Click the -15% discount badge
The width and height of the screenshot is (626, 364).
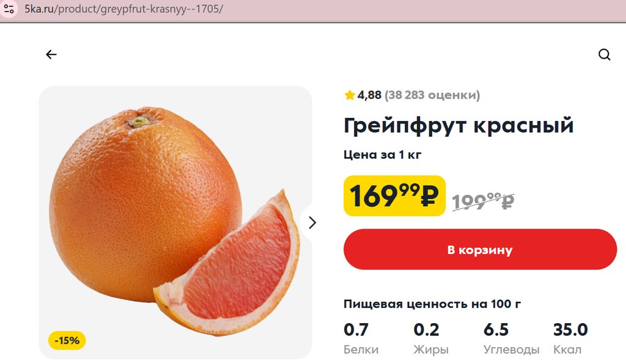(x=67, y=340)
